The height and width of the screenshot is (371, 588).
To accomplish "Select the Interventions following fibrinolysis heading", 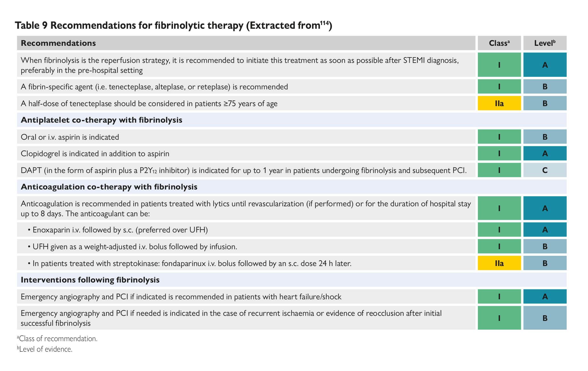I will click(90, 280).
